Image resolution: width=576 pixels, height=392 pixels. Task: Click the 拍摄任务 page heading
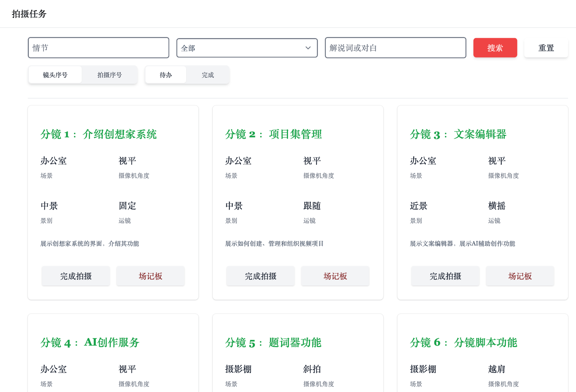tap(29, 14)
